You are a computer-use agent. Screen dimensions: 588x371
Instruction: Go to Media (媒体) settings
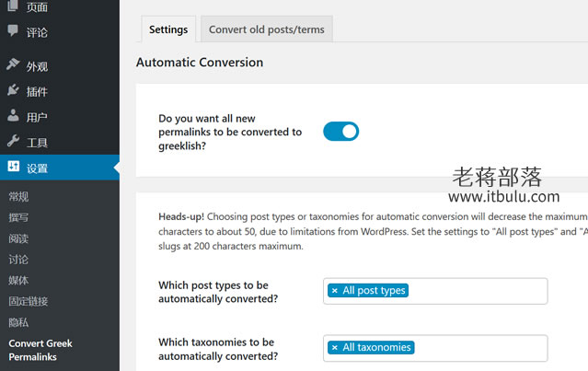click(x=18, y=280)
